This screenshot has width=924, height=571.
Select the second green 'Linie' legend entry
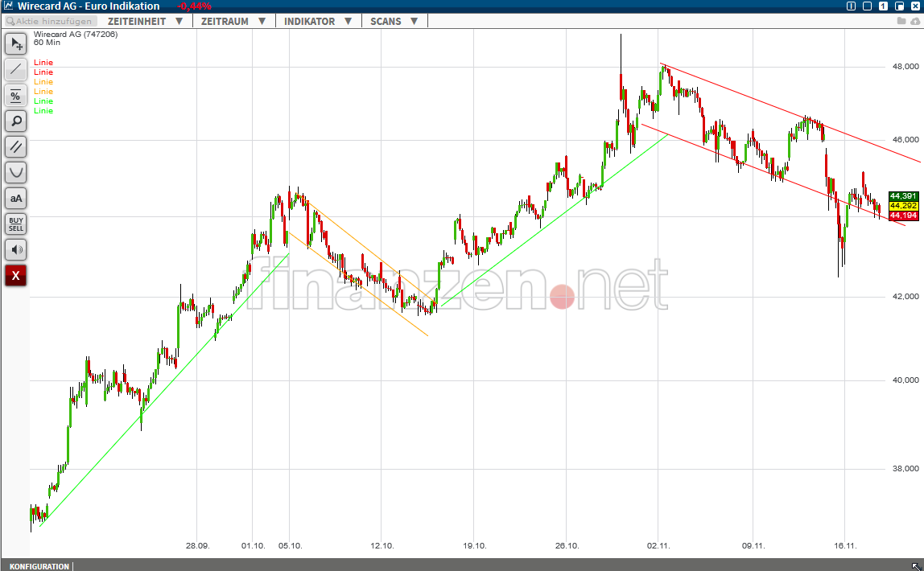[x=43, y=111]
